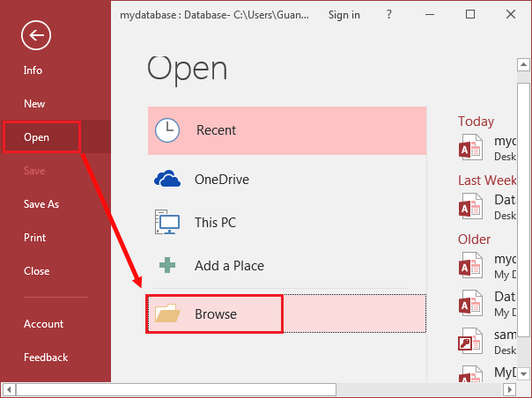Select the Recent clock icon
532x398 pixels.
[x=167, y=130]
